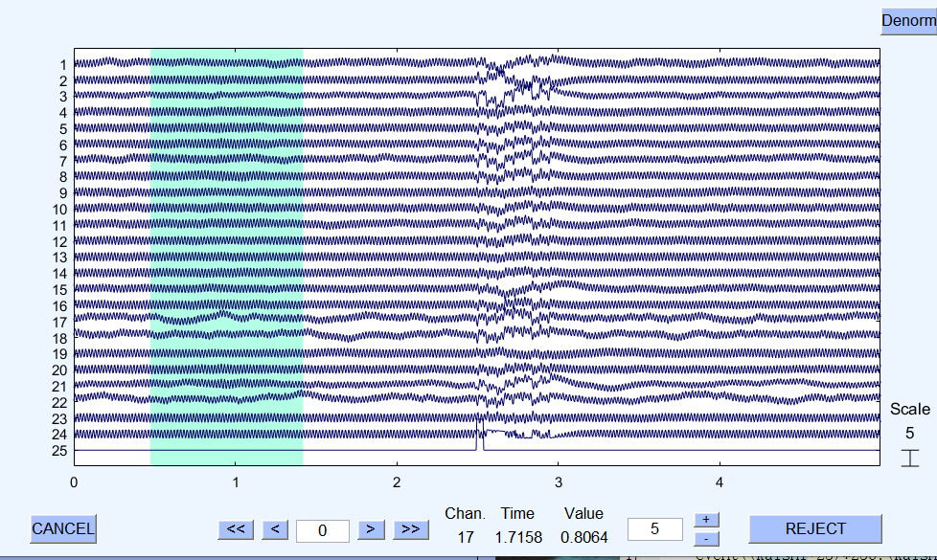Click channel label 18

click(x=59, y=339)
